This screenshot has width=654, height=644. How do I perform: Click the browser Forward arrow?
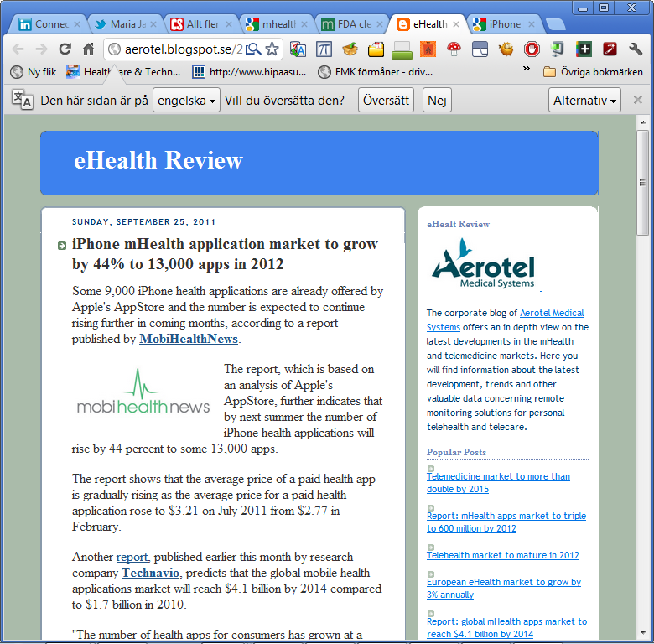click(41, 49)
